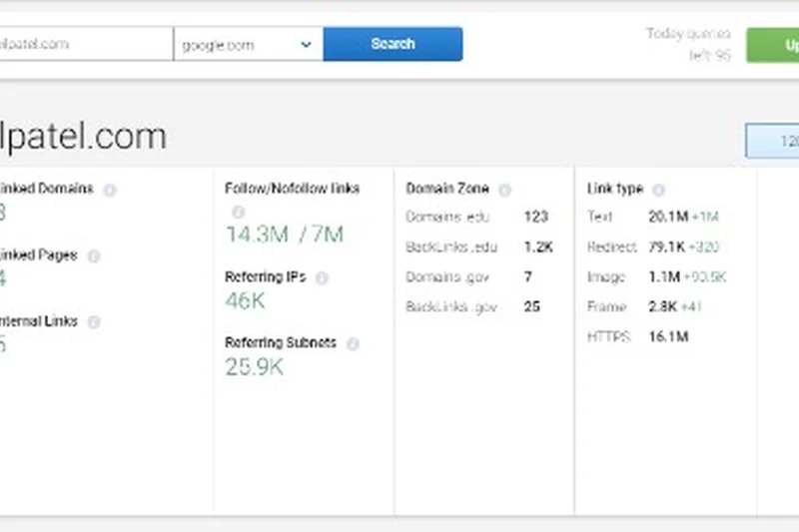Screen dimensions: 799x532
Task: Click the info icon beside Domain Zone
Action: coord(504,190)
